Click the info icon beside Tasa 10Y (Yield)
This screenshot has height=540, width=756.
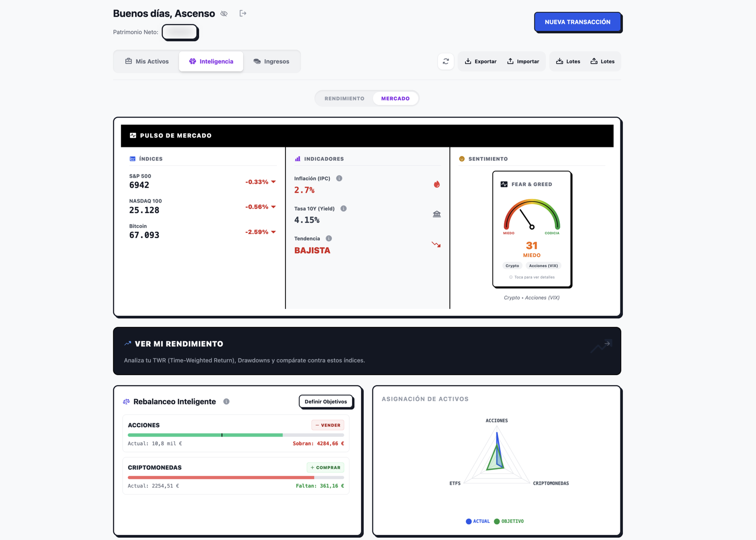344,208
